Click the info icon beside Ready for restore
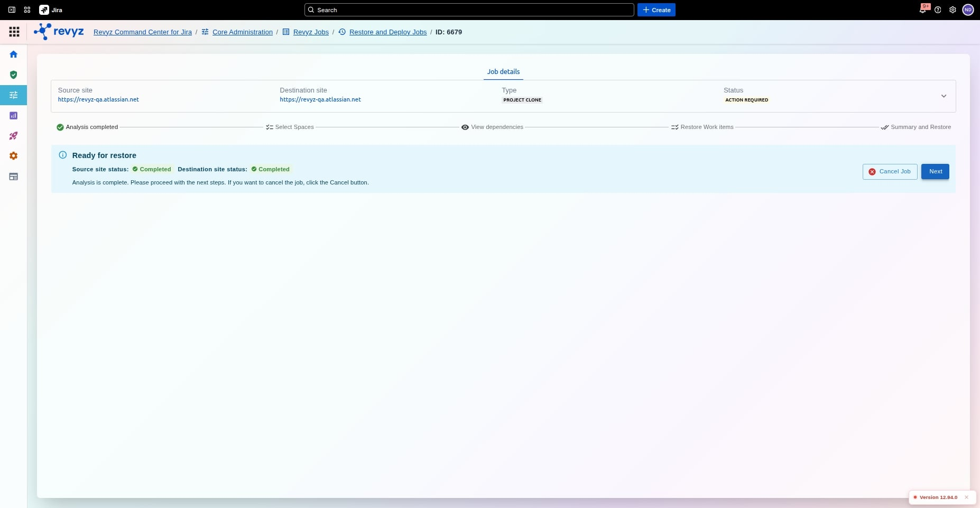This screenshot has height=508, width=980. pos(62,155)
